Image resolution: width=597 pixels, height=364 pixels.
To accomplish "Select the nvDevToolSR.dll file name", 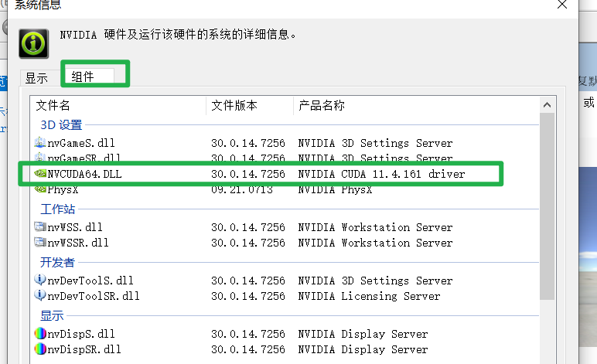I will click(94, 296).
